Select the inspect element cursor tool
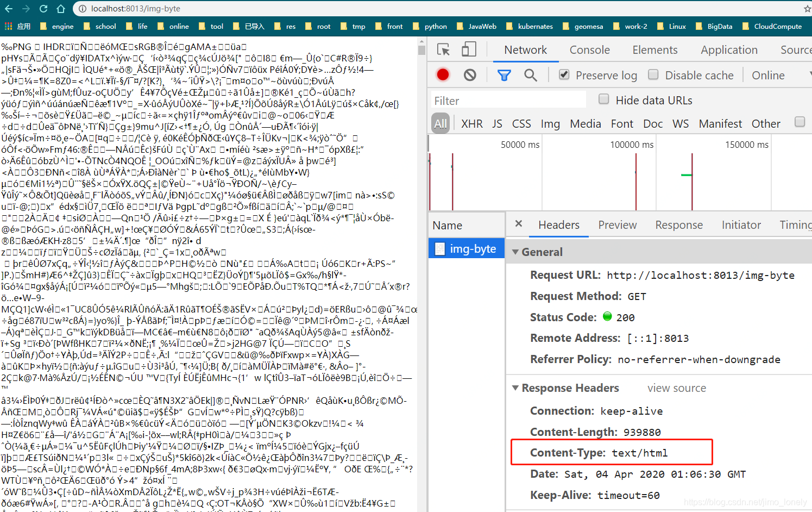The image size is (812, 512). point(443,49)
